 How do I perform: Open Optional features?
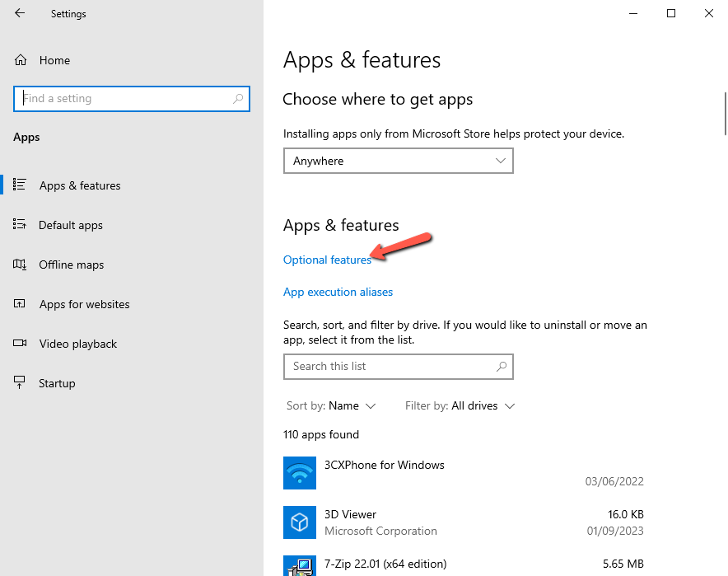327,259
